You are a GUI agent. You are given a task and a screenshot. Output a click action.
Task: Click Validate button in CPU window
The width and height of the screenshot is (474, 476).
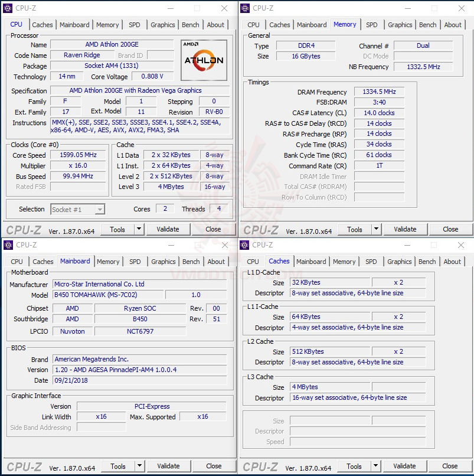point(168,229)
